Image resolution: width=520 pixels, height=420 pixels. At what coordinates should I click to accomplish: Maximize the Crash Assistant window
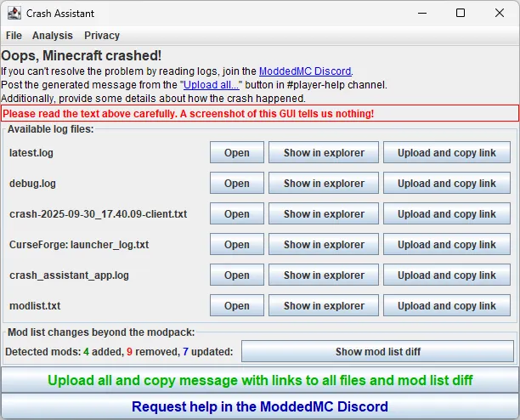[x=460, y=14]
